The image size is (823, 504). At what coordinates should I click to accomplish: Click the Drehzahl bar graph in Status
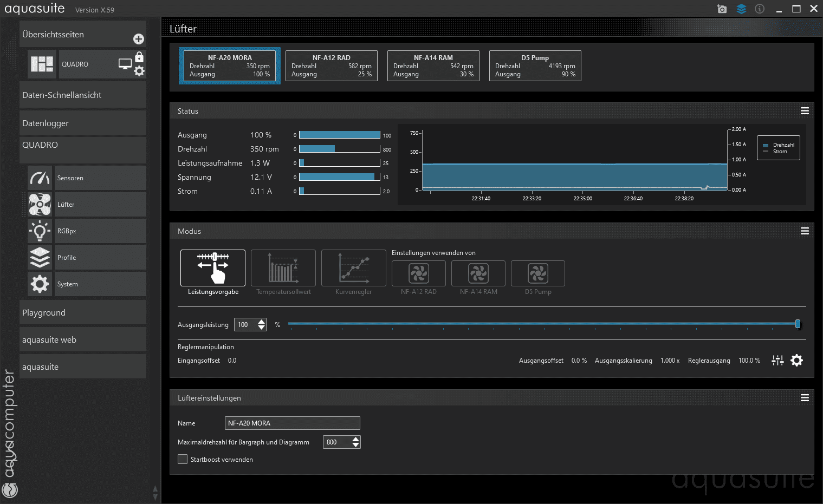tap(340, 149)
